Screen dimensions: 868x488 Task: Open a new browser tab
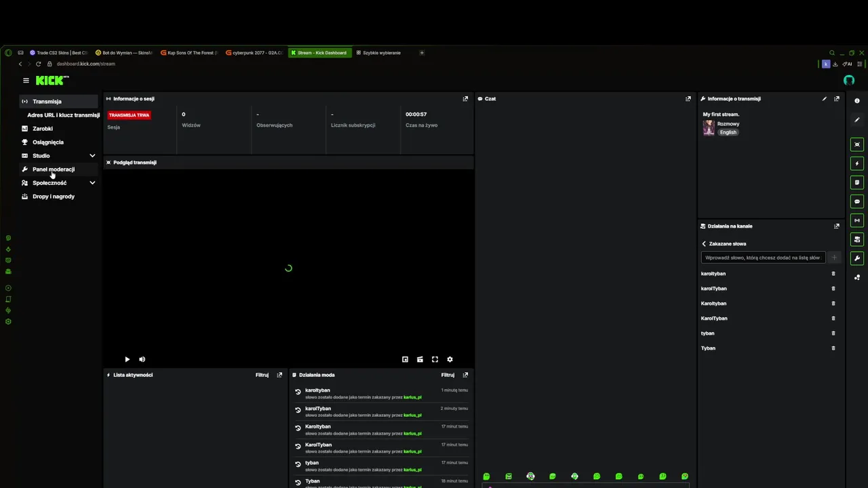click(422, 53)
